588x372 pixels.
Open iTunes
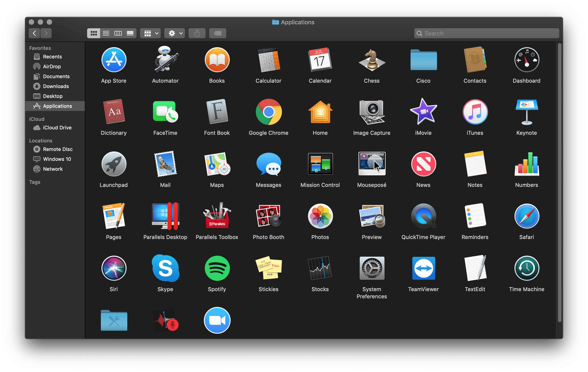[x=474, y=112]
